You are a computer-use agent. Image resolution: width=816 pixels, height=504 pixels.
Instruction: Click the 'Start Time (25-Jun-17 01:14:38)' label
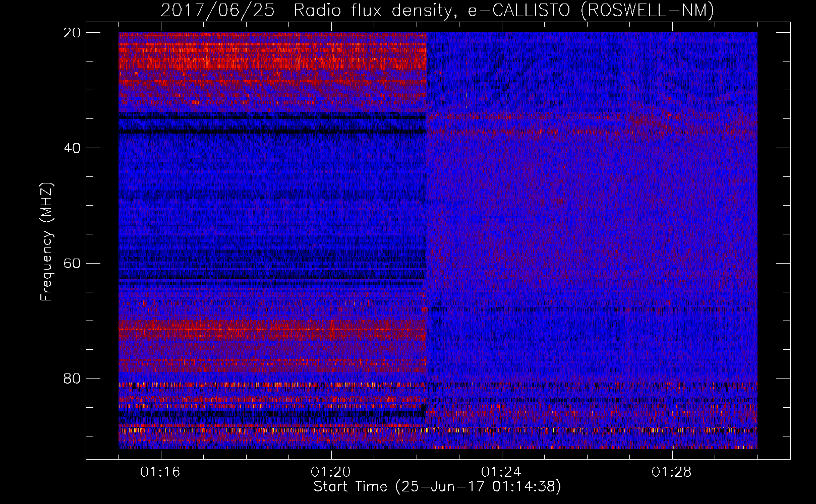point(437,487)
